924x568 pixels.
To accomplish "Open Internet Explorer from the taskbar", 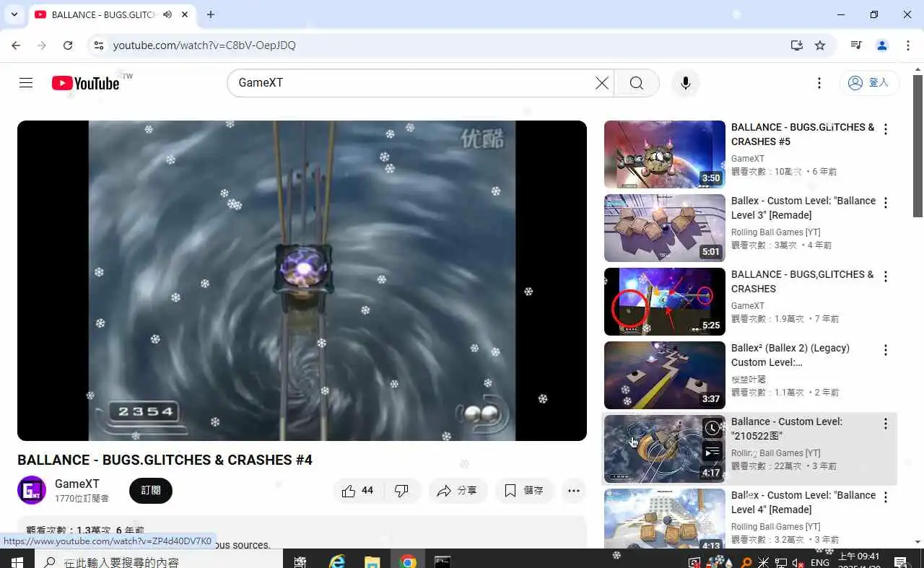I will click(x=337, y=561).
